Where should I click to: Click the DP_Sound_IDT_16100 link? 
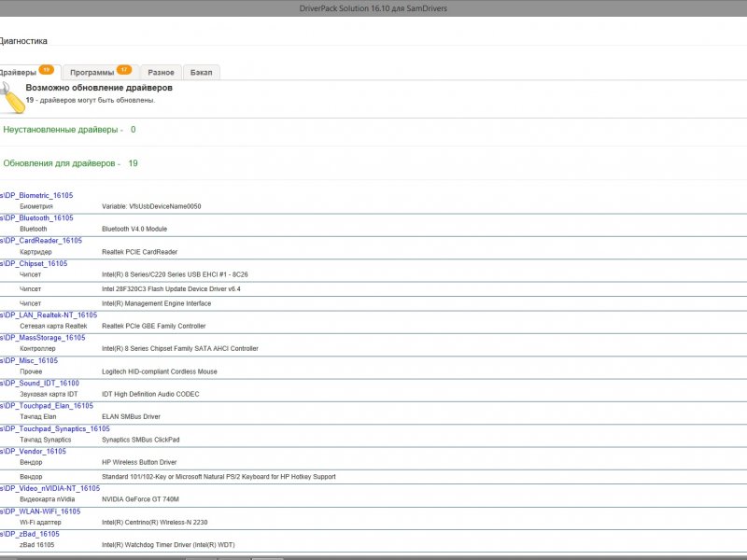tap(39, 383)
